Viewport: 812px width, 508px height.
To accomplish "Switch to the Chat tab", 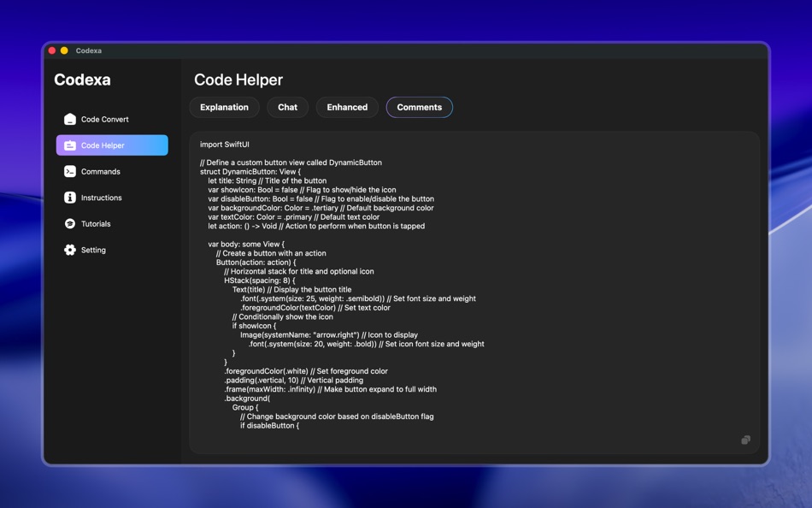I will (287, 107).
